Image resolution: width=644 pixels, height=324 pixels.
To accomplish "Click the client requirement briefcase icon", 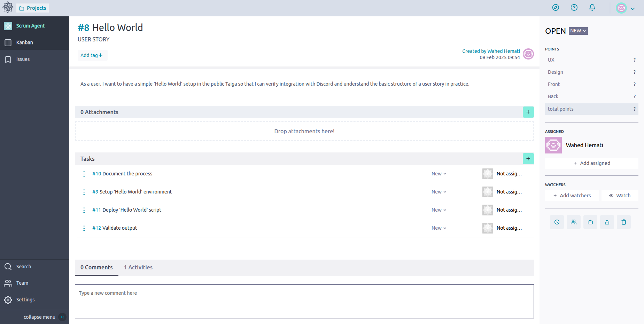I will (590, 222).
